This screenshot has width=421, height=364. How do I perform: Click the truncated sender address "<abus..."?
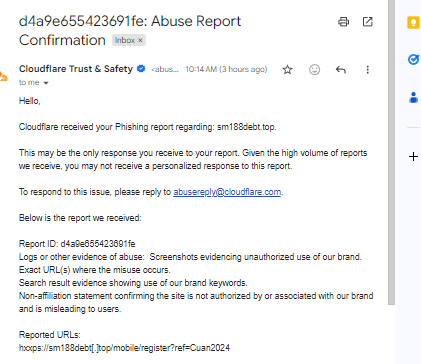click(165, 69)
